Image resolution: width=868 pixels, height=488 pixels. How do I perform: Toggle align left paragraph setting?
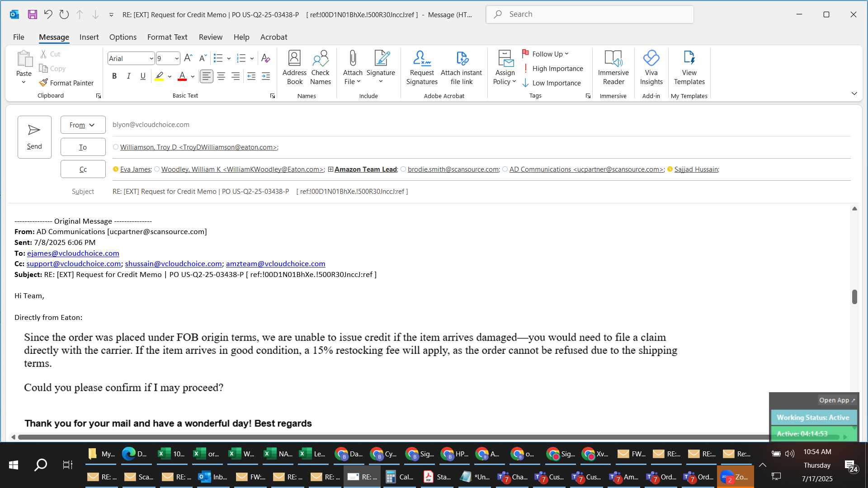207,76
